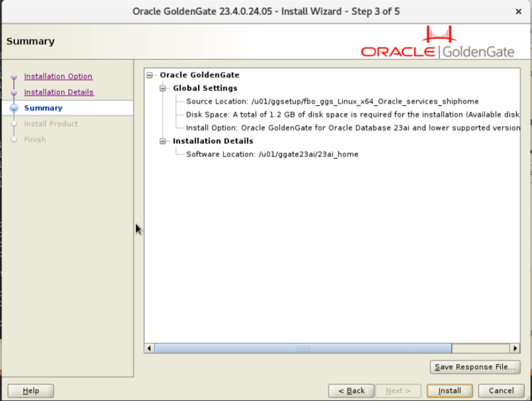Select the Source Location row
Screen dimensions: 532x401
(332, 101)
